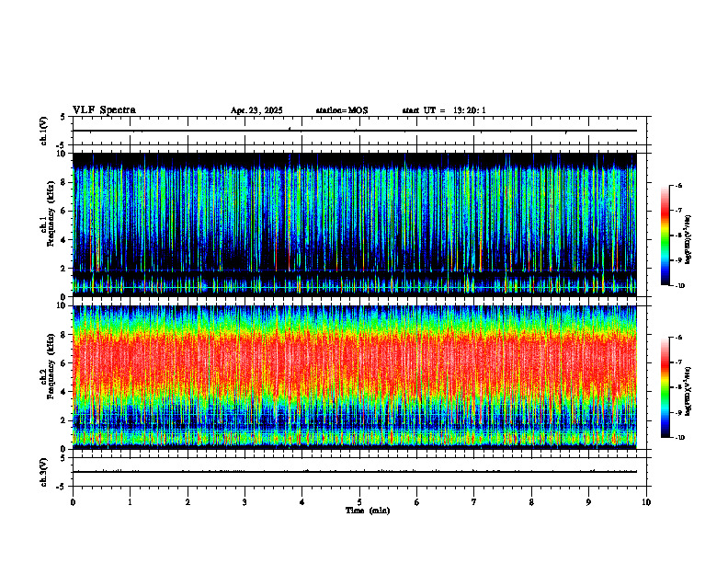Viewport: 728px width, 563px height.
Task: Click time axis tick label "4"
Action: [x=302, y=502]
